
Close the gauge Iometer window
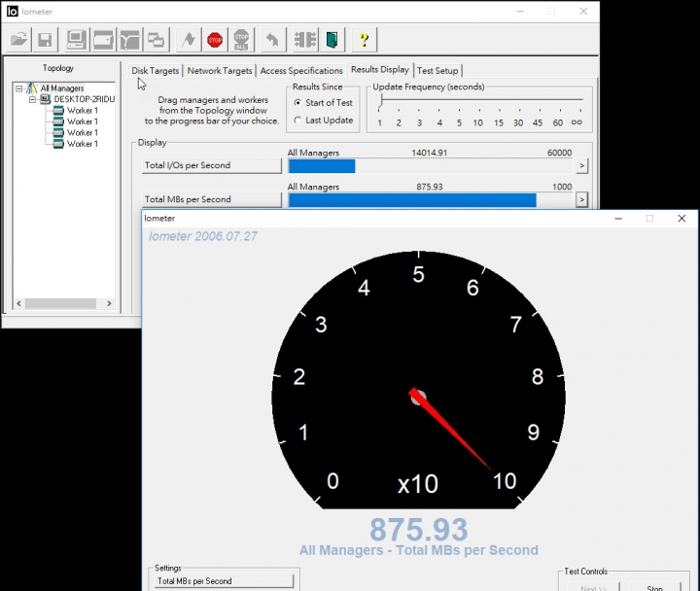point(682,219)
